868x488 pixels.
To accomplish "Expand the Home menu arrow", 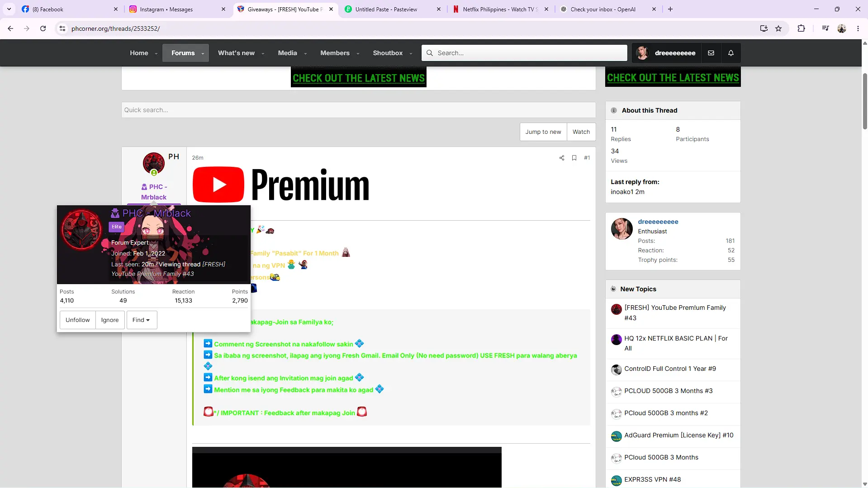I will (x=156, y=53).
